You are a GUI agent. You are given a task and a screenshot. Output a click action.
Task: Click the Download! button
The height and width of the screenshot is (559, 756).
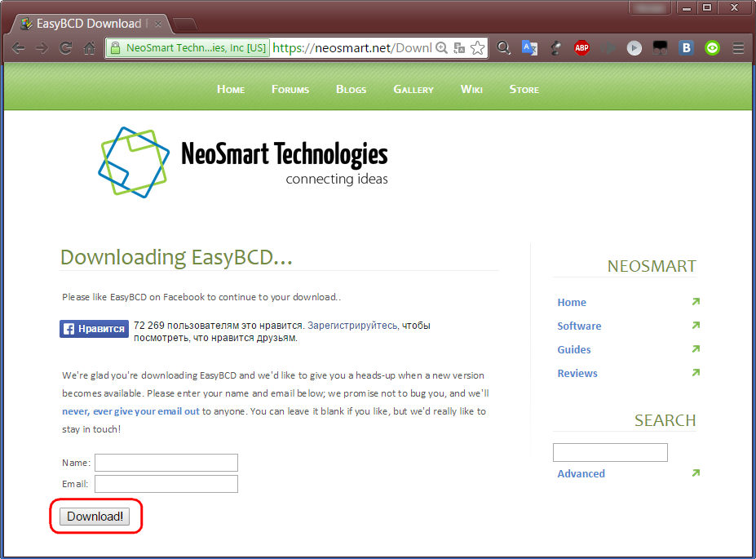pos(95,517)
